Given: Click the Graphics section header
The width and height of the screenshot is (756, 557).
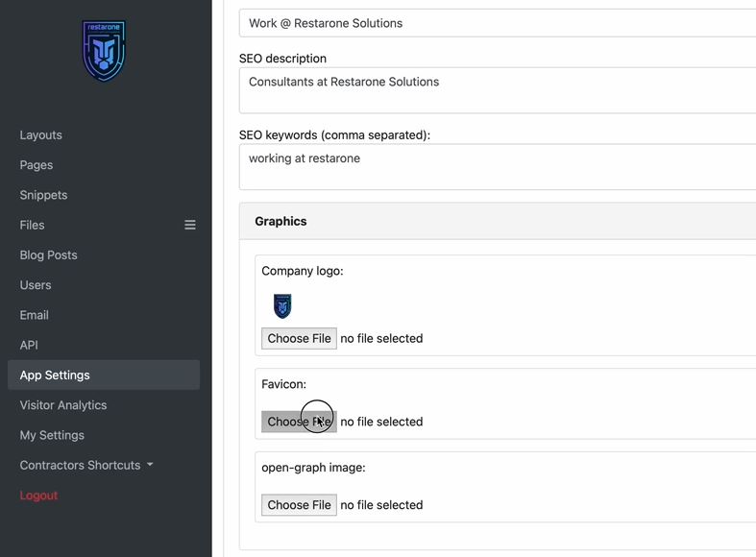Looking at the screenshot, I should [498, 221].
